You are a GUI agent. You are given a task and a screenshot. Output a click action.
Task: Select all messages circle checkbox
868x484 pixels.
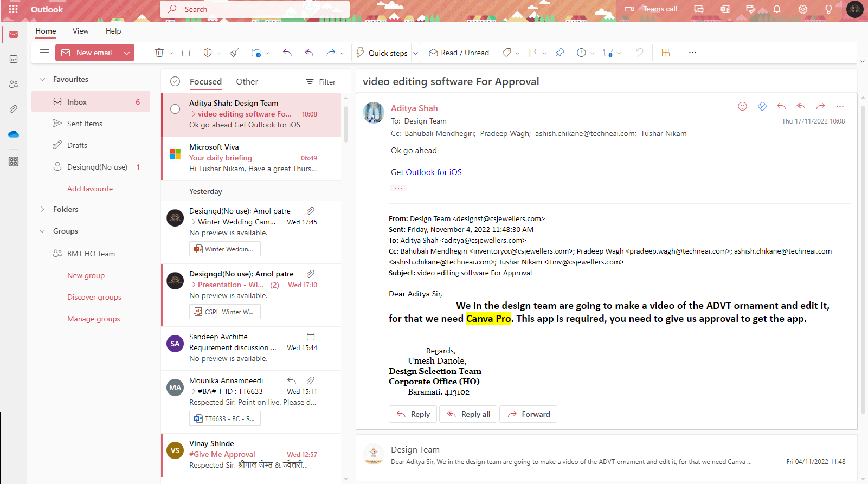175,81
